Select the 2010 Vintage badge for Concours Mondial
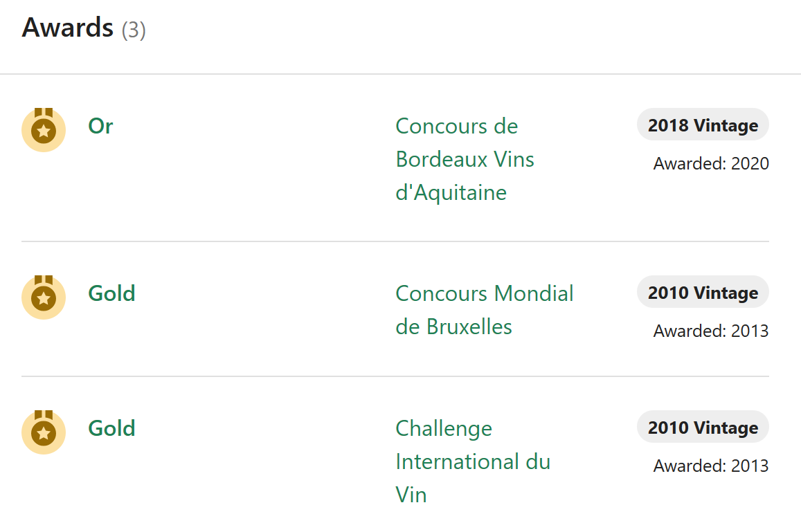The image size is (801, 532). 703,293
